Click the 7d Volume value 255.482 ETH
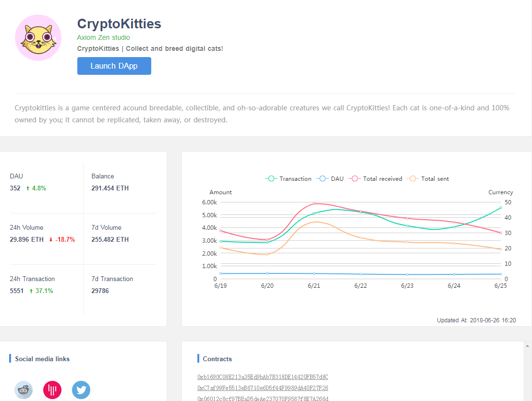Viewport: 532px width, 401px height. 110,239
